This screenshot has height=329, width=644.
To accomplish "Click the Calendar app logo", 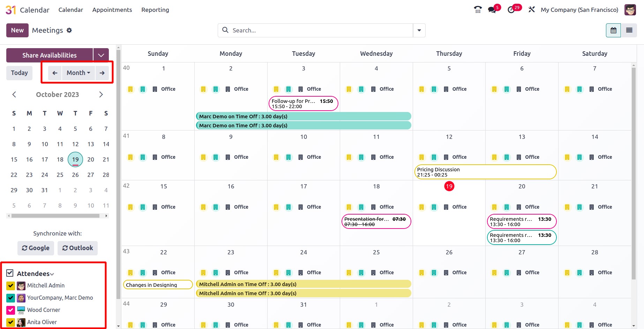I will 11,10.
